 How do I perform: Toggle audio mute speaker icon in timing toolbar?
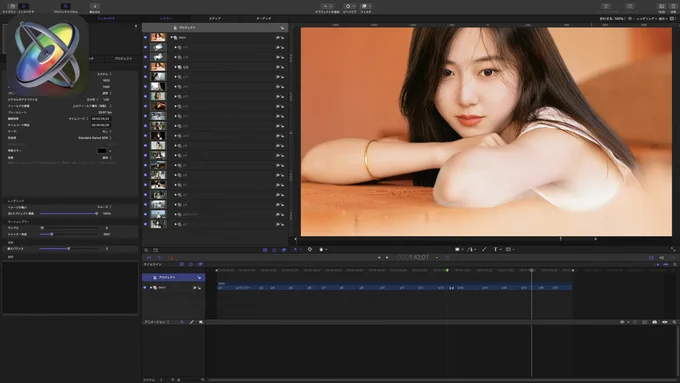click(661, 258)
